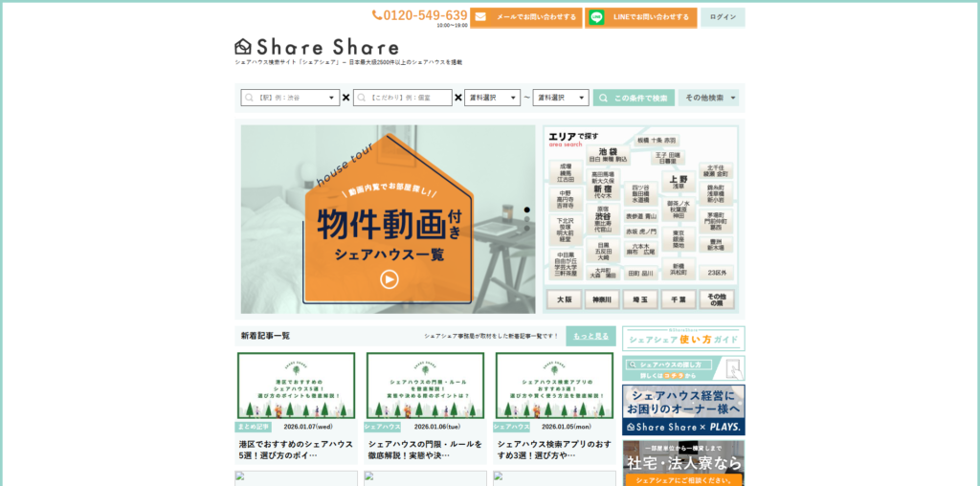Image resolution: width=980 pixels, height=486 pixels.
Task: Select 下北沢 笹塚 明大前 area
Action: pyautogui.click(x=566, y=230)
